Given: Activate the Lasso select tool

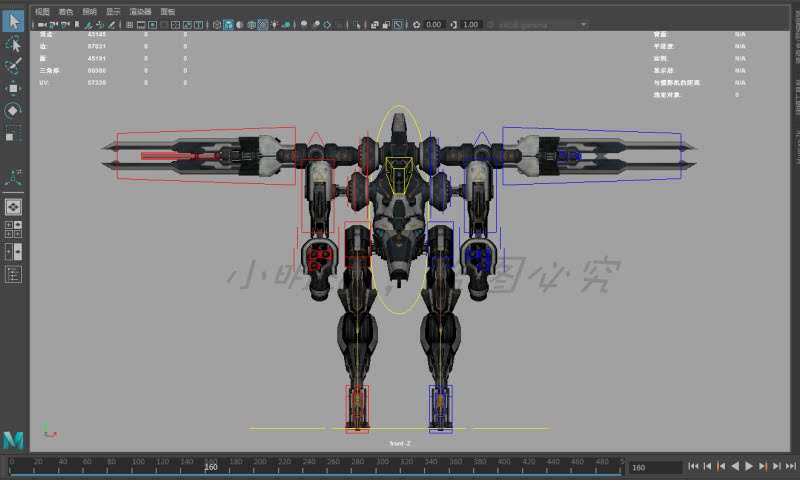Looking at the screenshot, I should coord(13,44).
